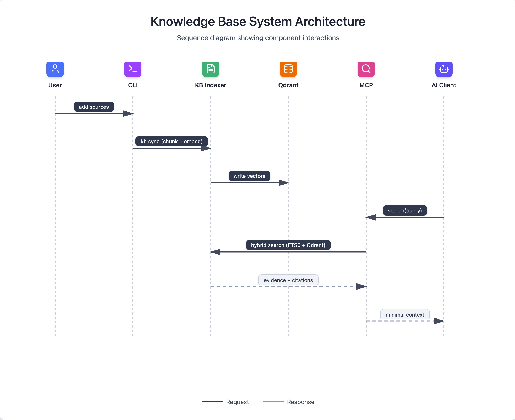Viewport: 515px width, 420px height.
Task: Click the green KB Indexer document icon
Action: 210,69
